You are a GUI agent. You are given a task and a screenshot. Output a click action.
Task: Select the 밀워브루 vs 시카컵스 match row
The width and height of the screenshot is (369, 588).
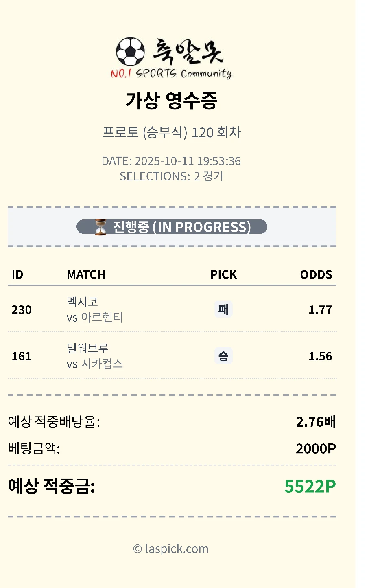(x=94, y=356)
